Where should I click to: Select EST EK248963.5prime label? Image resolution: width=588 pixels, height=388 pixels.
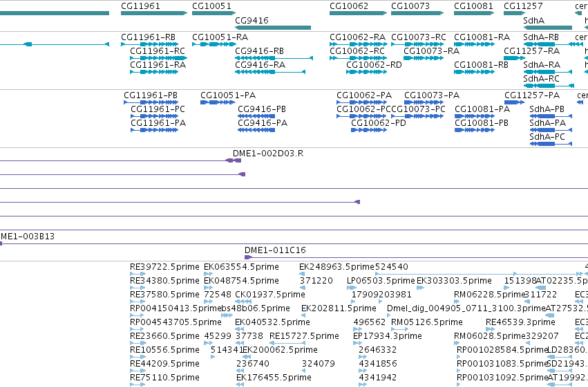336,267
